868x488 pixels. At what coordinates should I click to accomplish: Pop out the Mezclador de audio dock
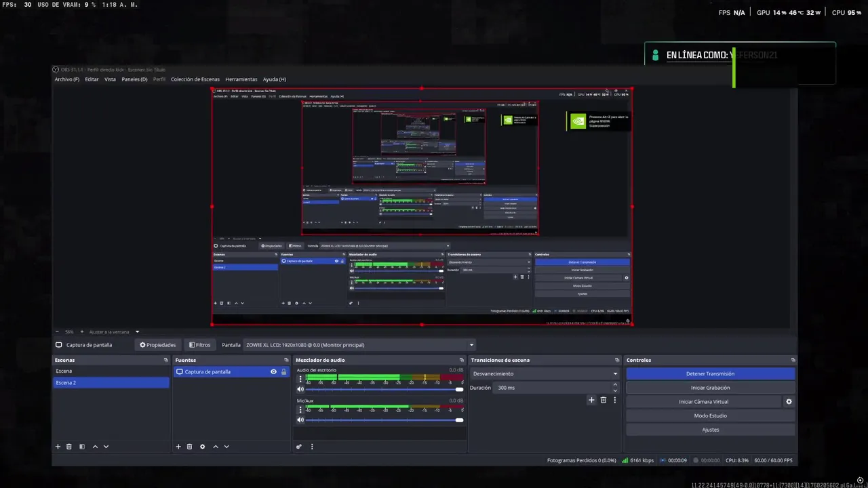tap(462, 360)
